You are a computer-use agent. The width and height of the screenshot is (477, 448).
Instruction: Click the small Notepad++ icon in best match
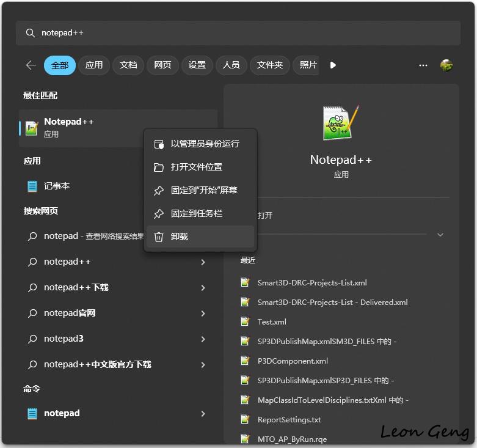pyautogui.click(x=32, y=129)
